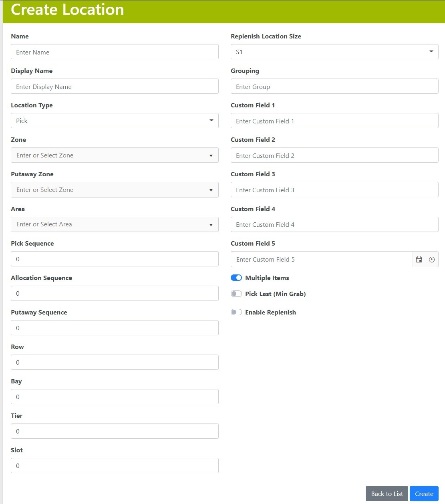Viewport: 445px width, 504px height.
Task: Click the Slot number field
Action: (x=115, y=466)
